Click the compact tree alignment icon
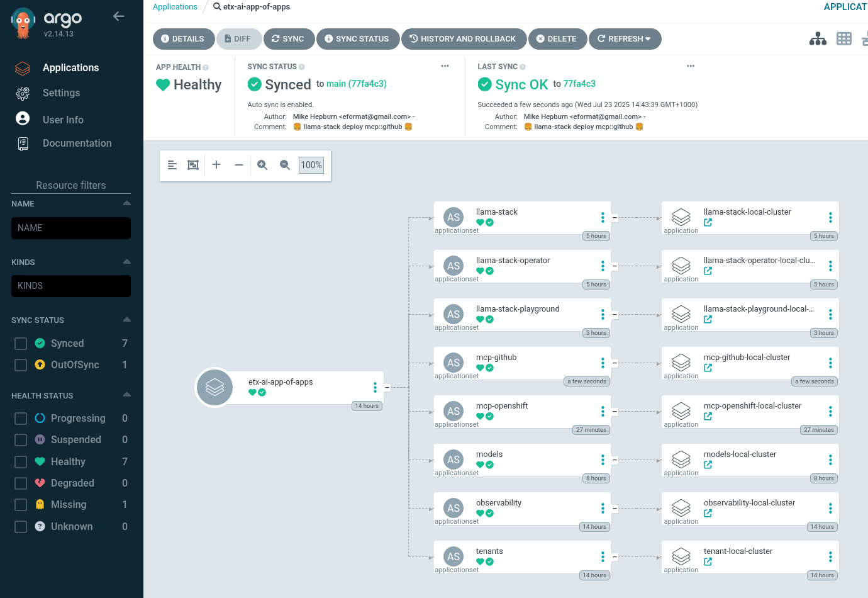This screenshot has width=868, height=598. (x=172, y=165)
